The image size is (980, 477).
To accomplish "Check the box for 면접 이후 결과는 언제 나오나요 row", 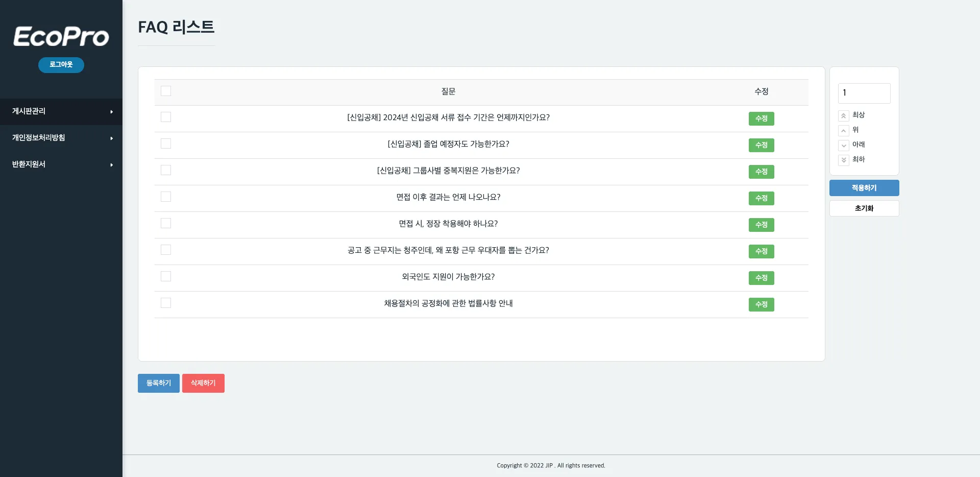I will (x=166, y=197).
